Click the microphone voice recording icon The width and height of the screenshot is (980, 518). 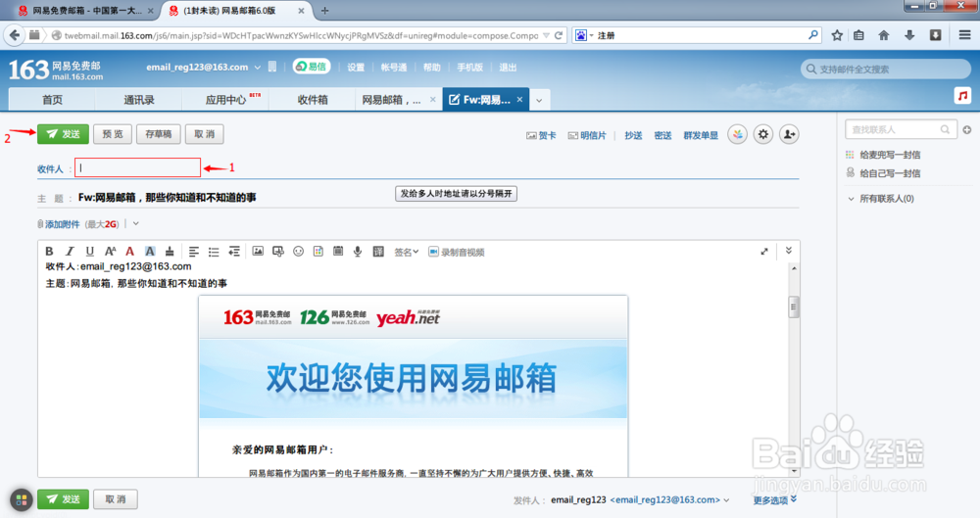358,252
